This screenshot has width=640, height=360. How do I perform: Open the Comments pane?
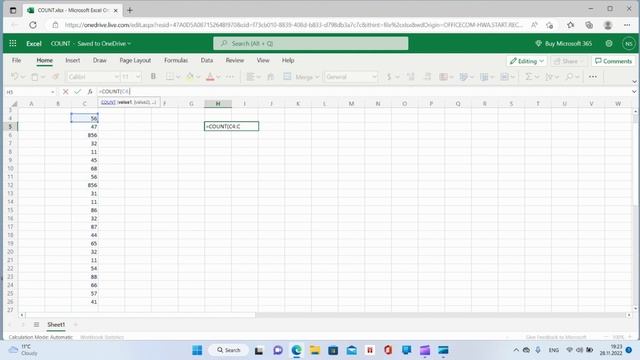(613, 61)
